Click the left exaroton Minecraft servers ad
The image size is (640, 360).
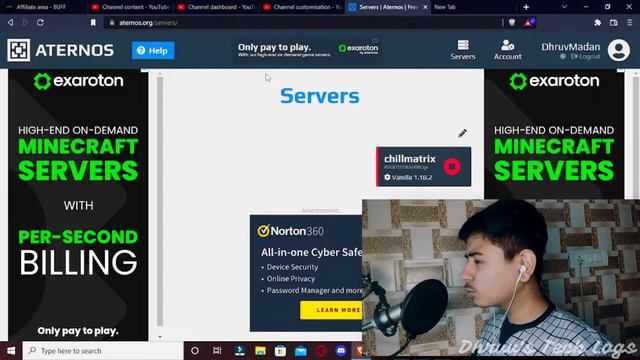coord(78,204)
